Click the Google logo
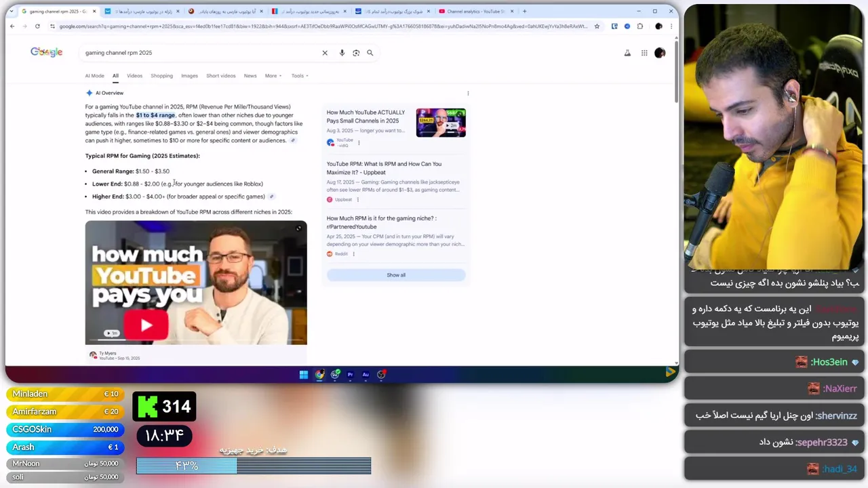The image size is (868, 488). [x=46, y=52]
